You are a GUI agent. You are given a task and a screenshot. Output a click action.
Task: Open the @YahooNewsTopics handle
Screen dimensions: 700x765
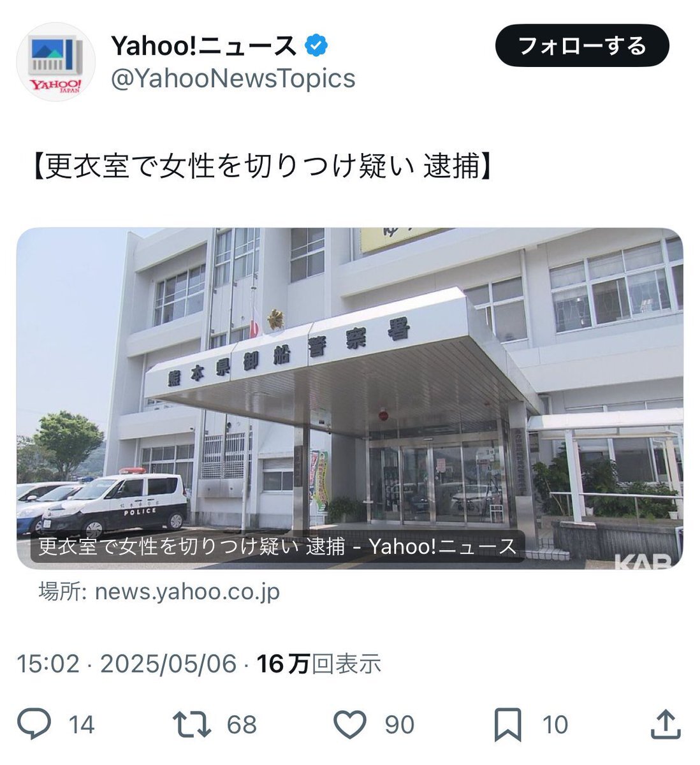click(x=233, y=78)
